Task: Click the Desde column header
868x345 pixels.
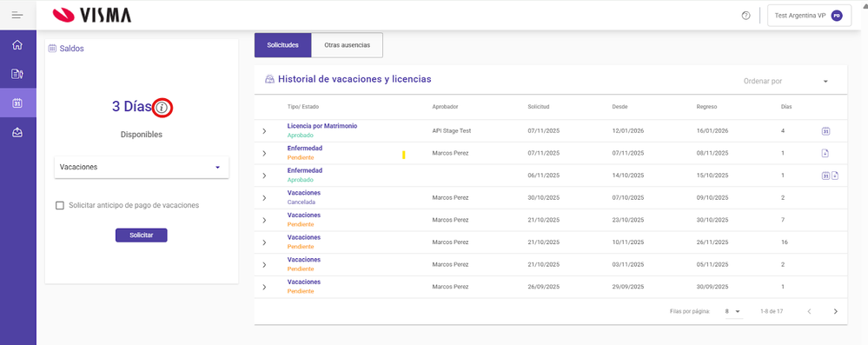Action: point(620,106)
